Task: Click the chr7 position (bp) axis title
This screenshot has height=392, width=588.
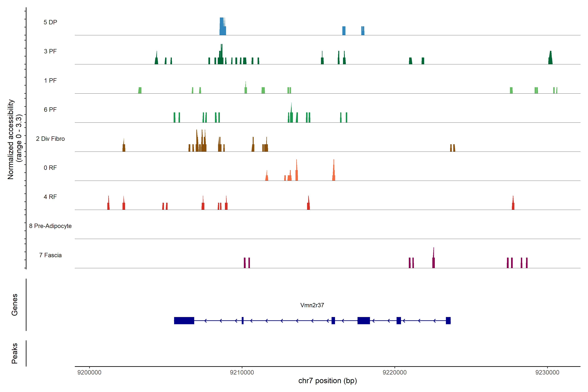Action: click(327, 381)
